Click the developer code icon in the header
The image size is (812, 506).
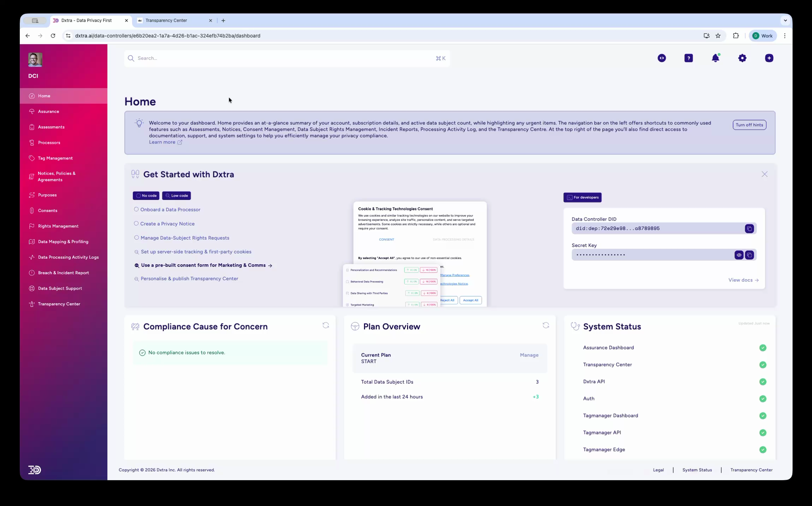[662, 58]
